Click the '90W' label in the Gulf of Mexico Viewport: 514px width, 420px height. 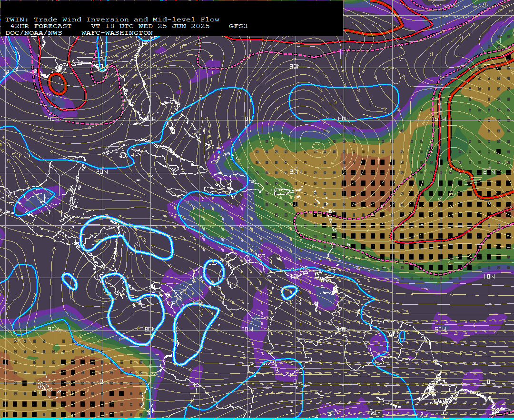point(54,119)
